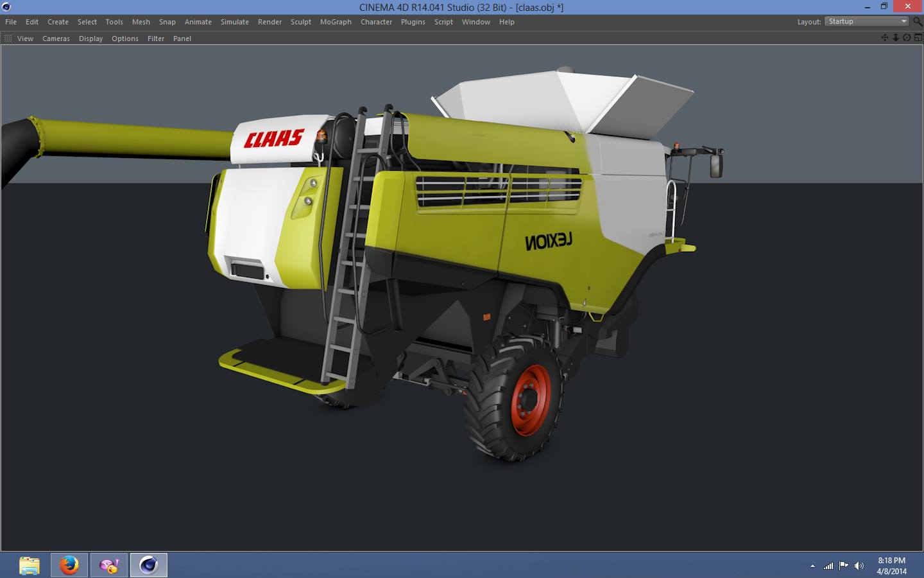Click the search magnifier icon beside Layout
The width and height of the screenshot is (924, 578).
tap(918, 22)
